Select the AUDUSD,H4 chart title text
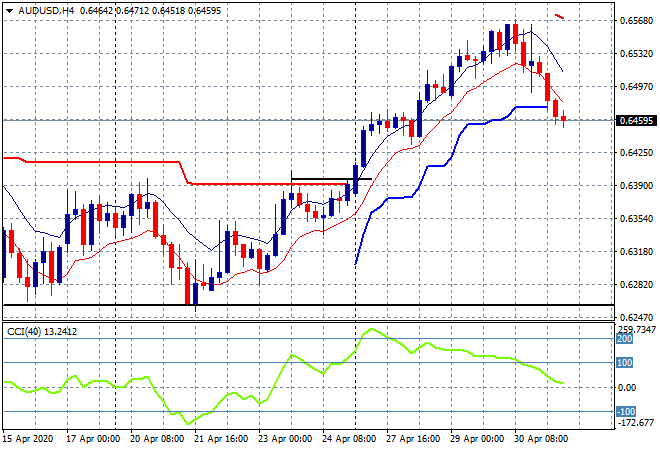 46,11
